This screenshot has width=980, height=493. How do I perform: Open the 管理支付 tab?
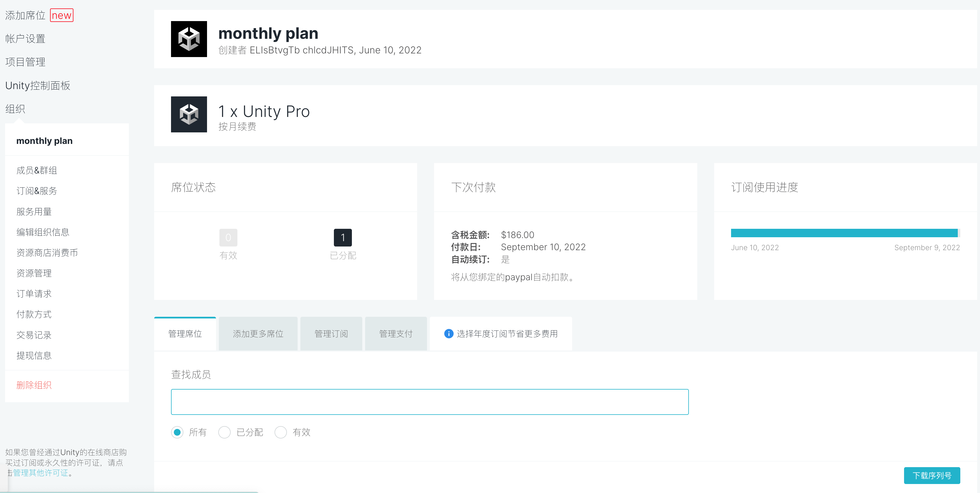[396, 334]
